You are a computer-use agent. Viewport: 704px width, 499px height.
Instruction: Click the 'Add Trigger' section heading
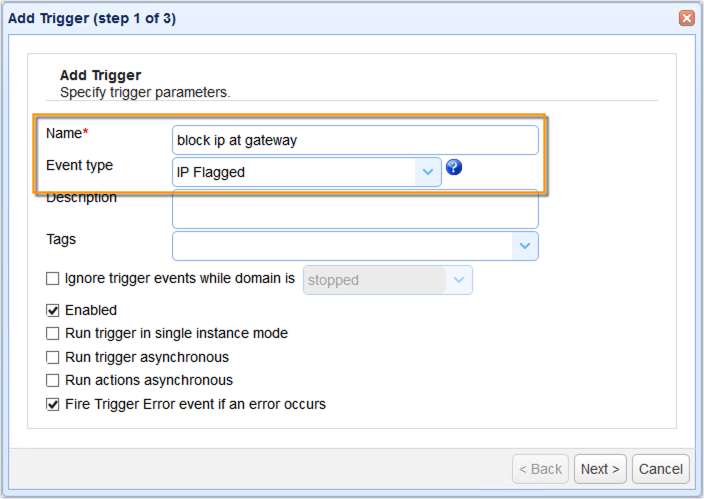pos(100,75)
